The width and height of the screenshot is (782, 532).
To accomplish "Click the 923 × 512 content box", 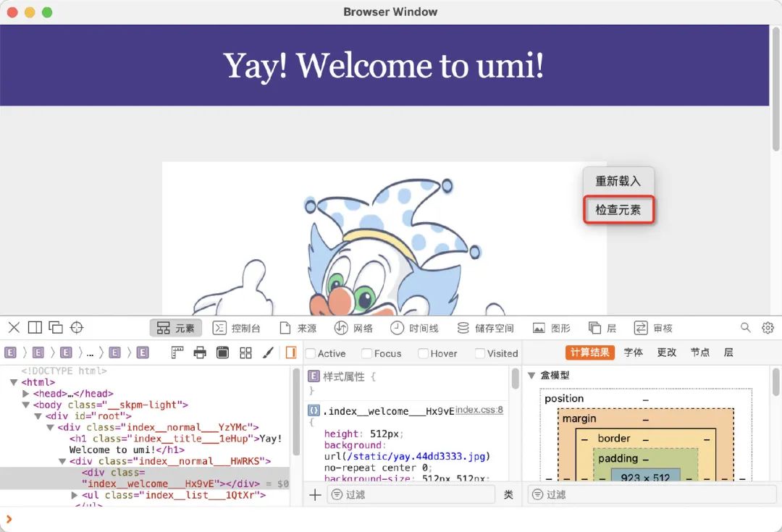I will 645,475.
